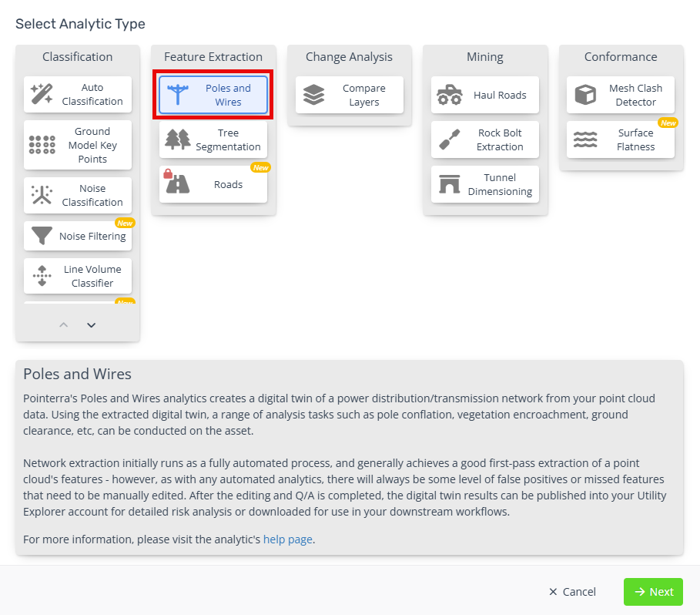Select the Auto Classification magic wand icon
Image resolution: width=700 pixels, height=615 pixels.
[x=42, y=94]
